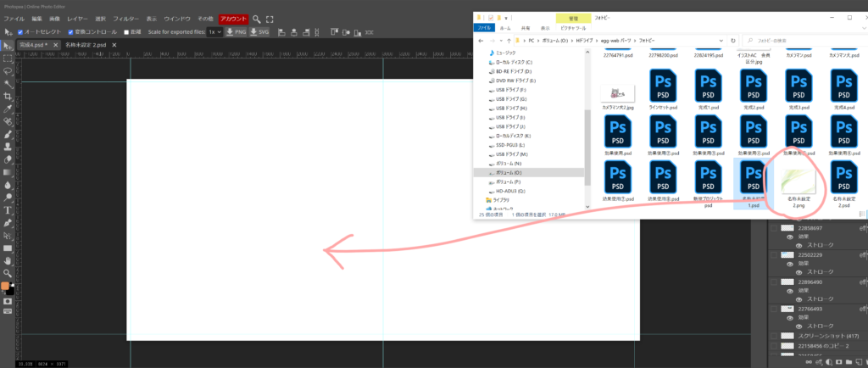
Task: Click the red アカウント button
Action: 232,18
